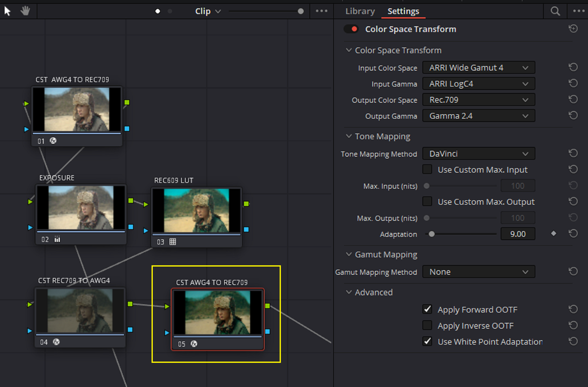Reset the Apply Forward OOTF option
588x387 pixels.
pos(573,310)
